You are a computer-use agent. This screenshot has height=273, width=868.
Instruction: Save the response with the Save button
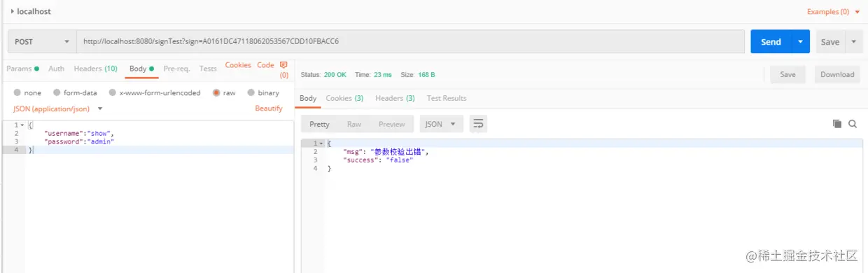click(787, 74)
